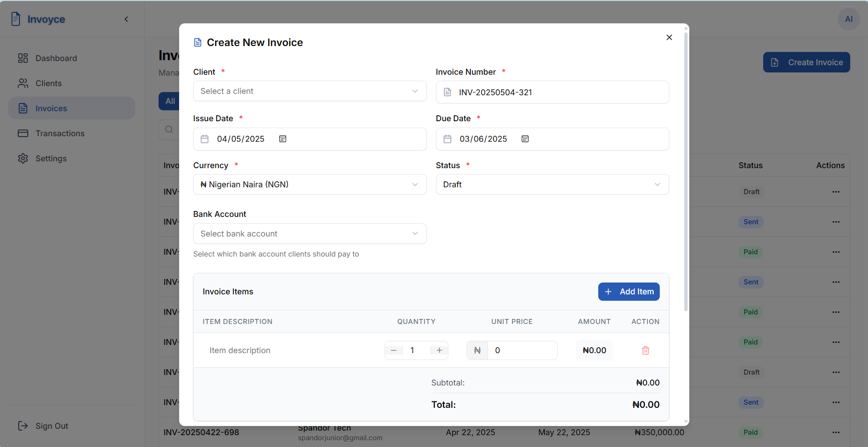Open the Status dropdown showing Draft
The image size is (868, 447).
[x=552, y=185]
